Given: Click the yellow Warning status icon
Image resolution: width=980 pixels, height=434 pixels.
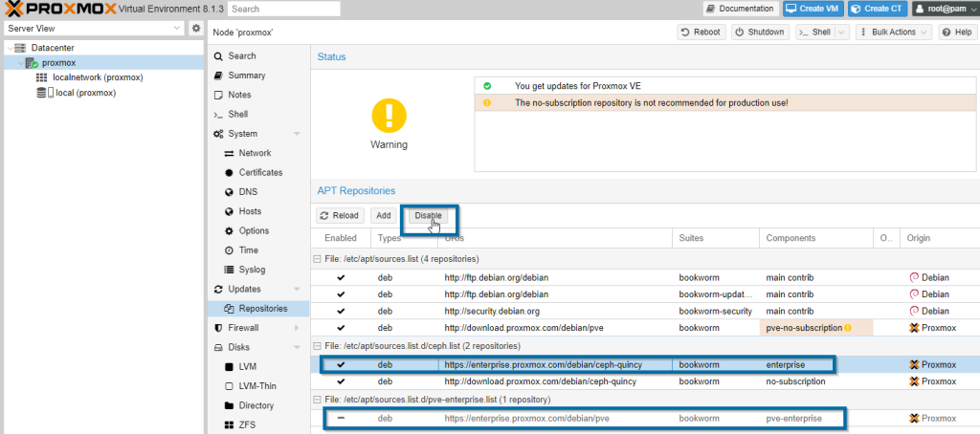Looking at the screenshot, I should (389, 115).
